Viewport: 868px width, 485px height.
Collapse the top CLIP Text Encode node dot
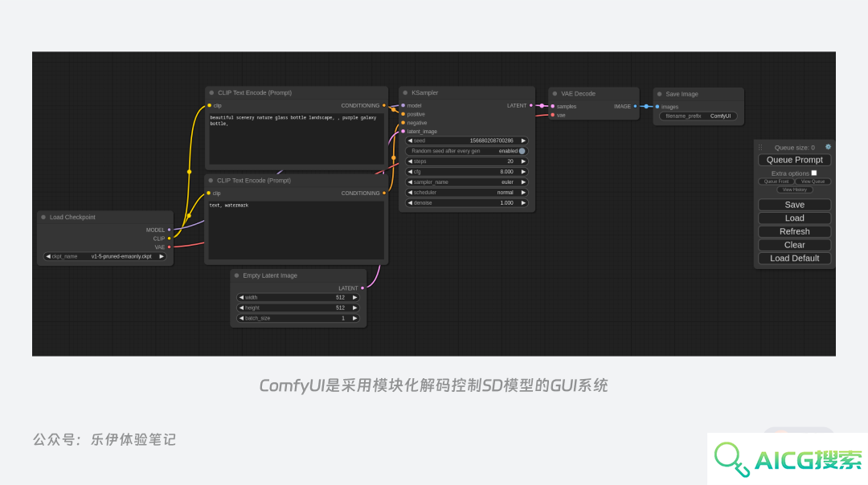(x=211, y=93)
